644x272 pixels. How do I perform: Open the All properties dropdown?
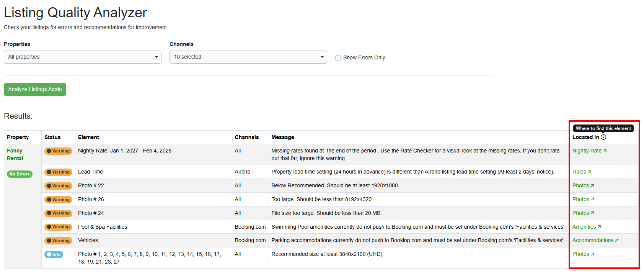pyautogui.click(x=83, y=57)
